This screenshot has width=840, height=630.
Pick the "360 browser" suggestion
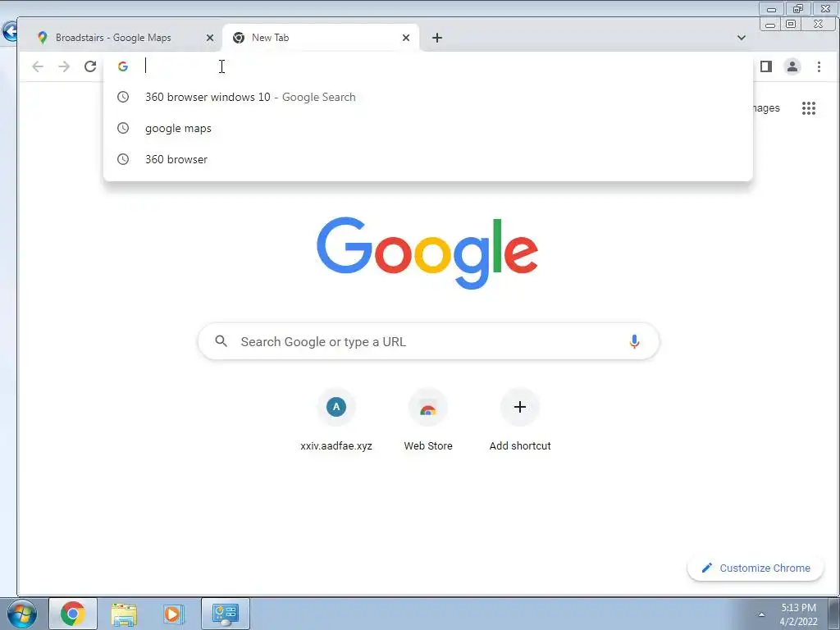427,159
